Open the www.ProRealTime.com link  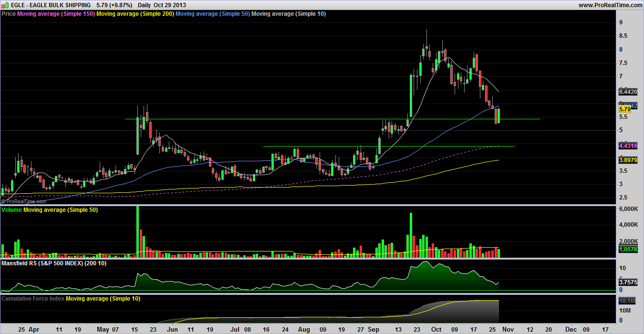pyautogui.click(x=610, y=5)
